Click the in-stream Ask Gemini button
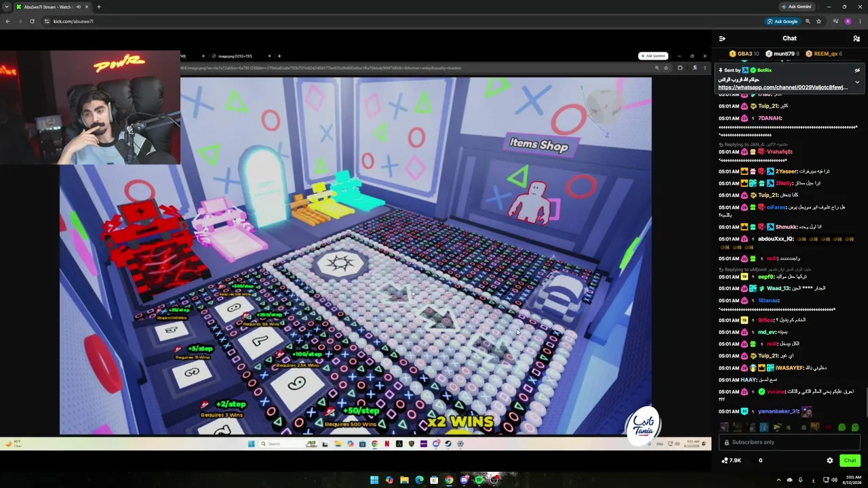This screenshot has width=868, height=488. point(653,56)
